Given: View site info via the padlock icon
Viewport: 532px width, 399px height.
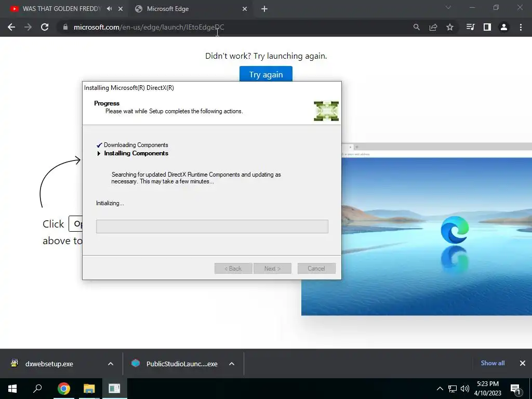Looking at the screenshot, I should (x=65, y=27).
